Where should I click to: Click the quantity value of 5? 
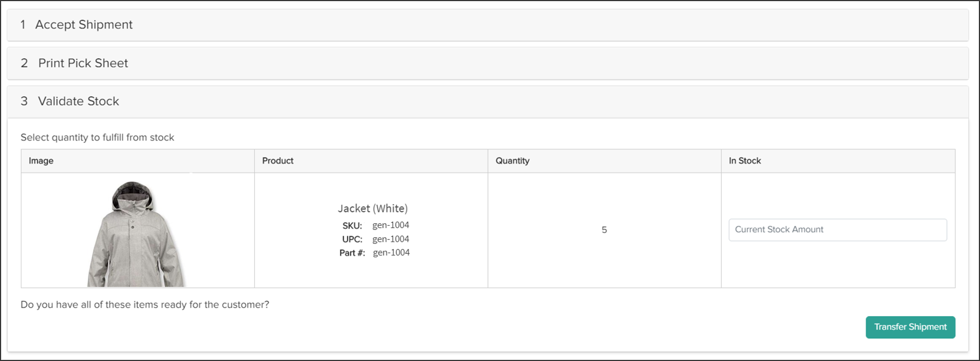(x=604, y=230)
